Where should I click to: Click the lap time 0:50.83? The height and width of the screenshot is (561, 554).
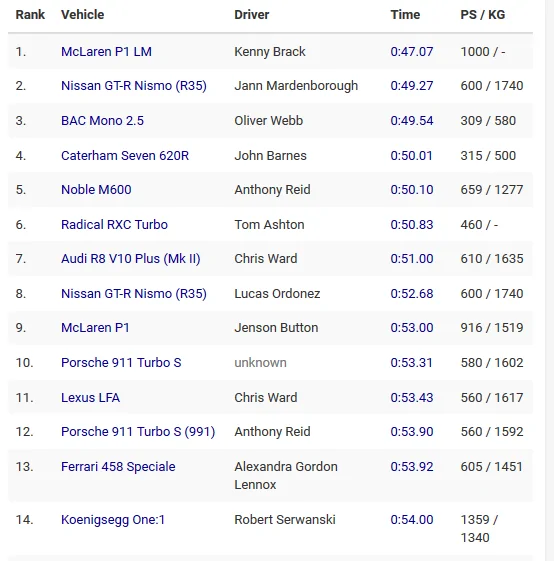(412, 225)
